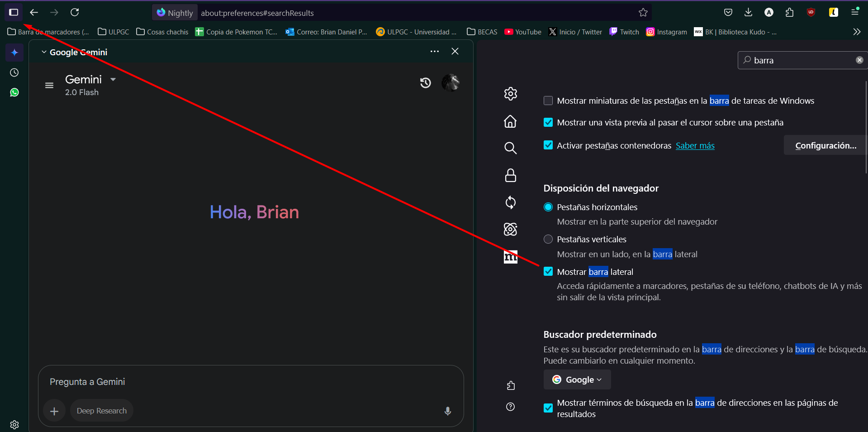
Task: Open the Saber más link
Action: [x=695, y=145]
